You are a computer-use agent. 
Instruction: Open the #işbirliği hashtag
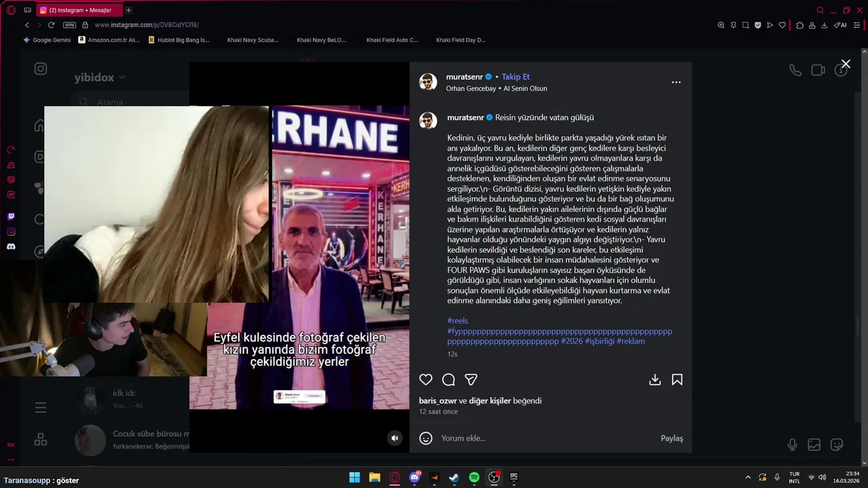click(599, 341)
